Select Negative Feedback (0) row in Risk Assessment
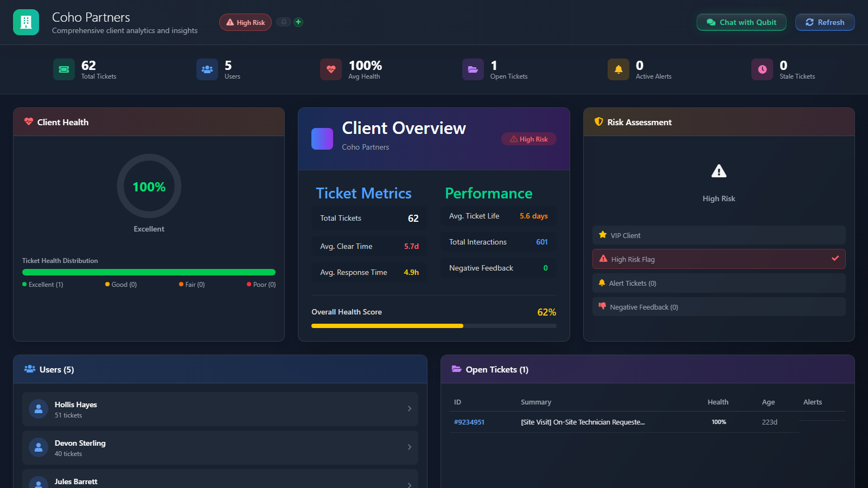The image size is (868, 488). coord(719,307)
